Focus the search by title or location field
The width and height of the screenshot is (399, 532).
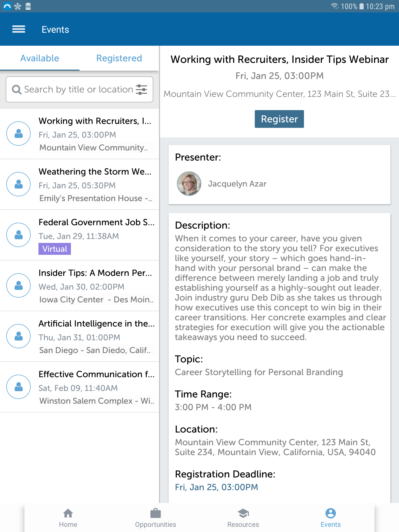79,89
